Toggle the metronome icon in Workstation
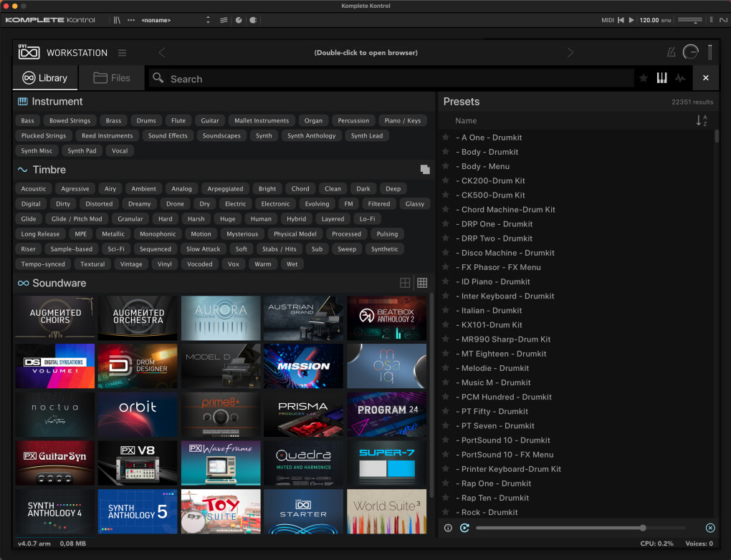Viewport: 731px width, 560px height. click(672, 52)
